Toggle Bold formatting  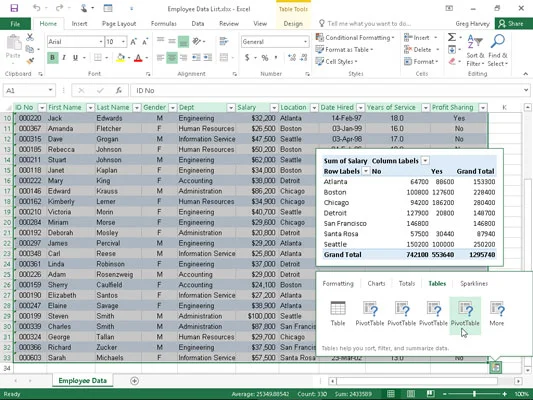click(52, 58)
